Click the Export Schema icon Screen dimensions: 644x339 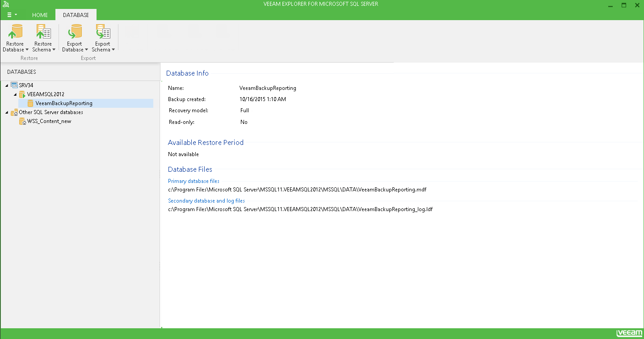coord(102,32)
